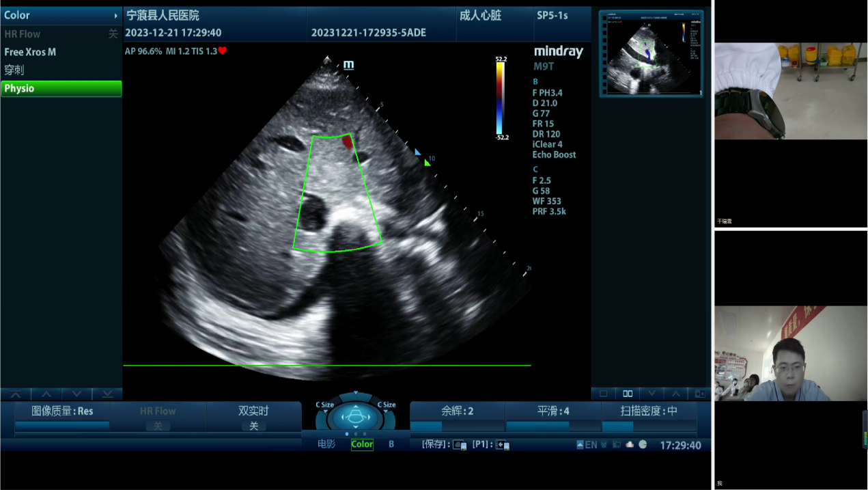Select the Physio button
868x490 pixels.
(x=61, y=88)
